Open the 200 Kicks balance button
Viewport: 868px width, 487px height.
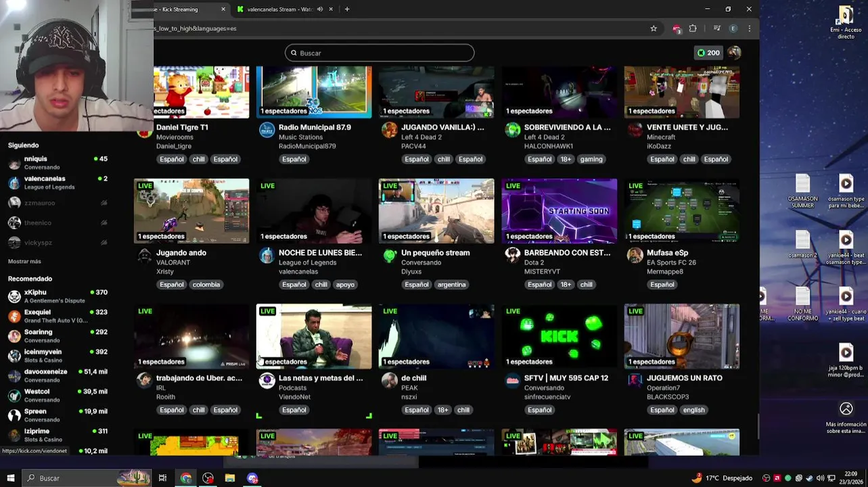coord(708,53)
